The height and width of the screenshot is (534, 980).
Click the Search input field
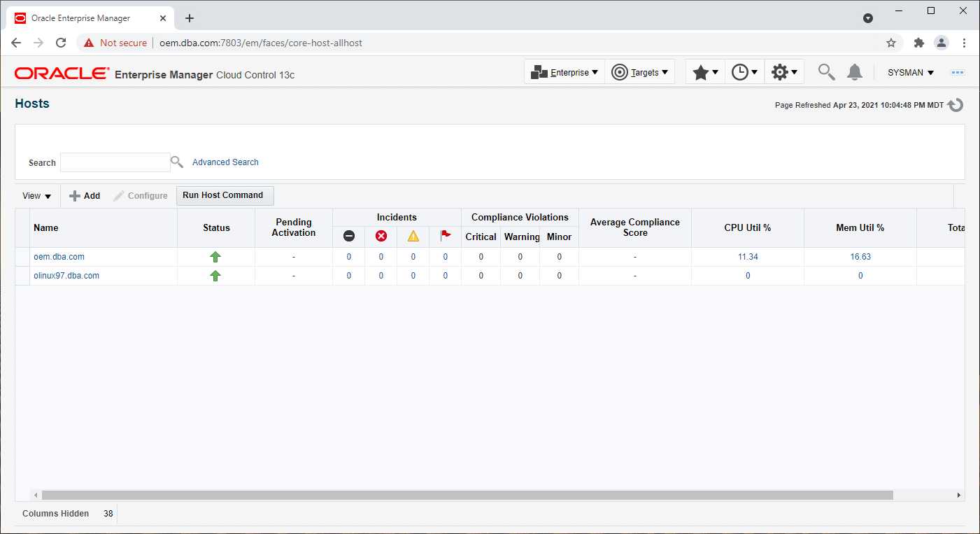(x=115, y=162)
